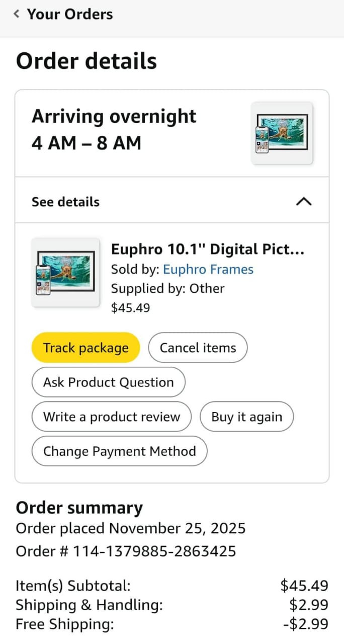Open the Euphro frame item thumbnail
Image resolution: width=344 pixels, height=644 pixels.
(65, 272)
